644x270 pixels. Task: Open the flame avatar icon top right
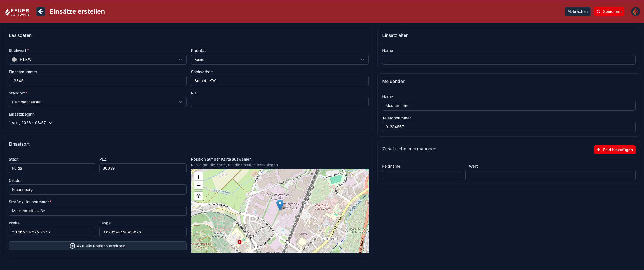point(635,11)
